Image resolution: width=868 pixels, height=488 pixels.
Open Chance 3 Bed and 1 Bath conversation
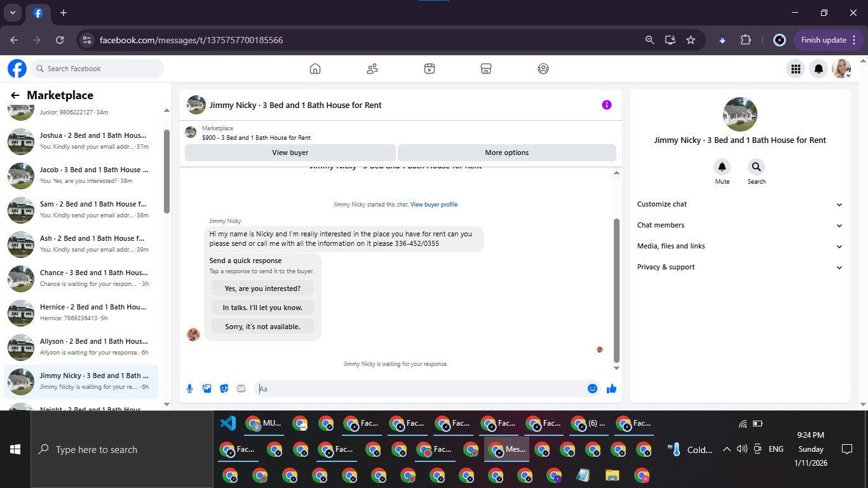click(81, 278)
